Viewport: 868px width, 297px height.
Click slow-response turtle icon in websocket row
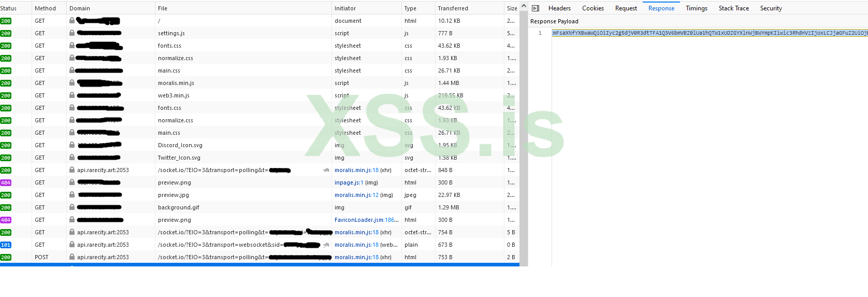(x=326, y=245)
